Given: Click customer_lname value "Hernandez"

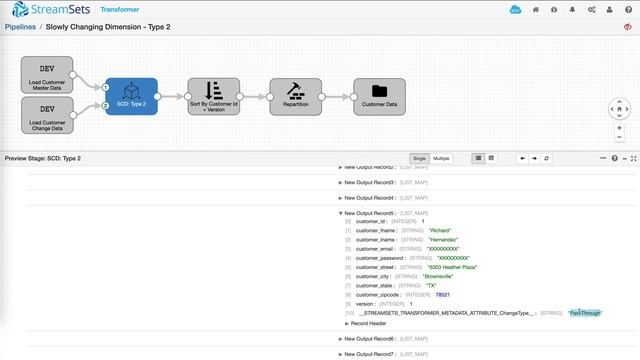Looking at the screenshot, I should click(443, 240).
